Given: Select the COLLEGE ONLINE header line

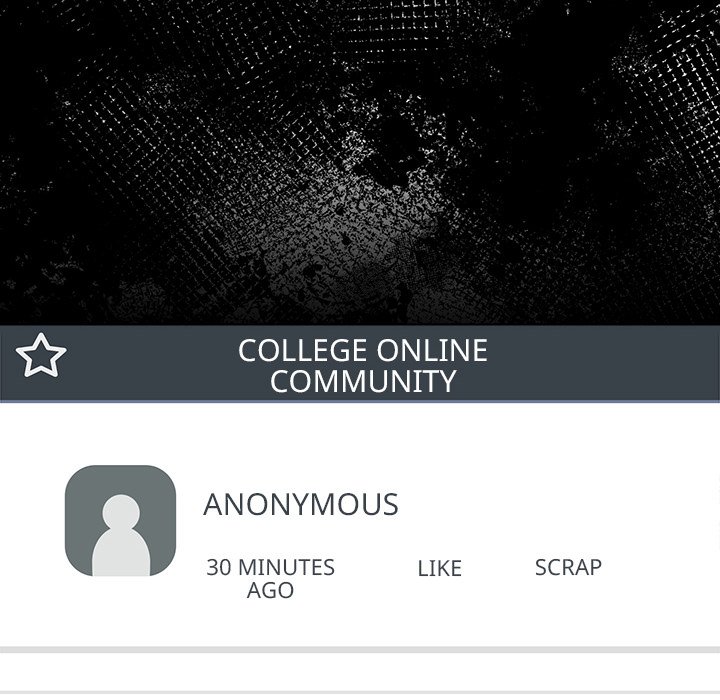Looking at the screenshot, I should [x=363, y=350].
